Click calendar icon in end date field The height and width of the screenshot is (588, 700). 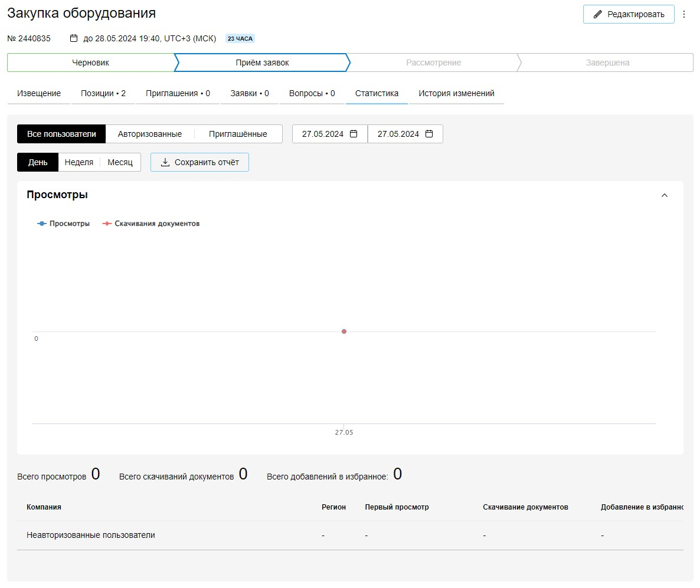[x=429, y=134]
